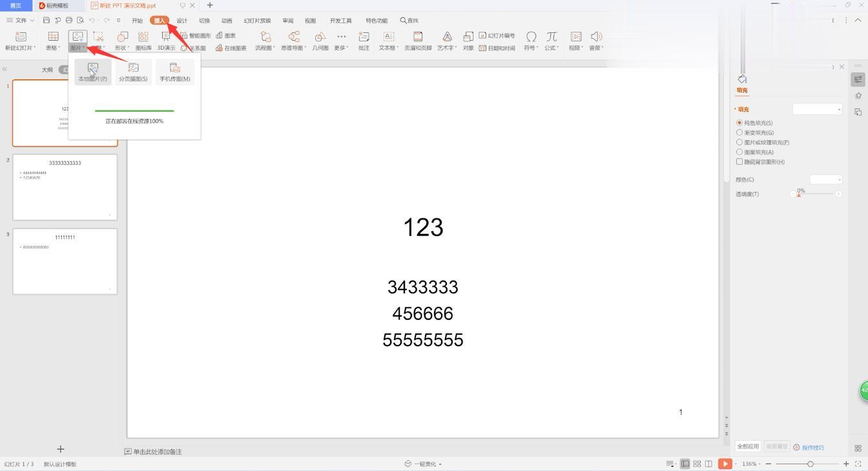Insert a Chart (图表)

[x=226, y=36]
